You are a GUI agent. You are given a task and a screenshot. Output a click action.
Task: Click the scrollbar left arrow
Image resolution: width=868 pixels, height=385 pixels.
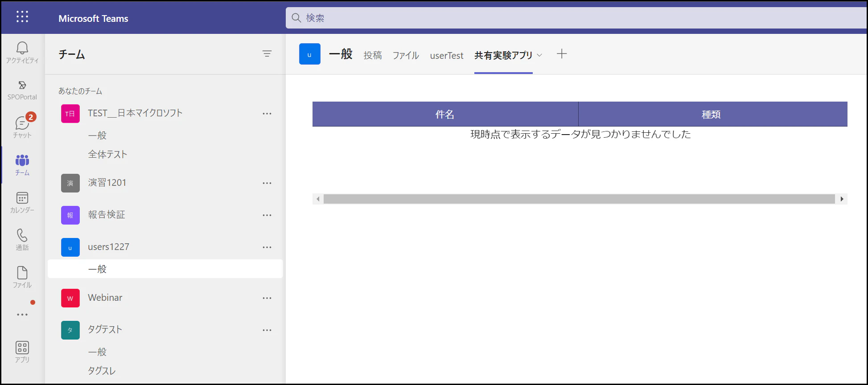click(x=318, y=199)
